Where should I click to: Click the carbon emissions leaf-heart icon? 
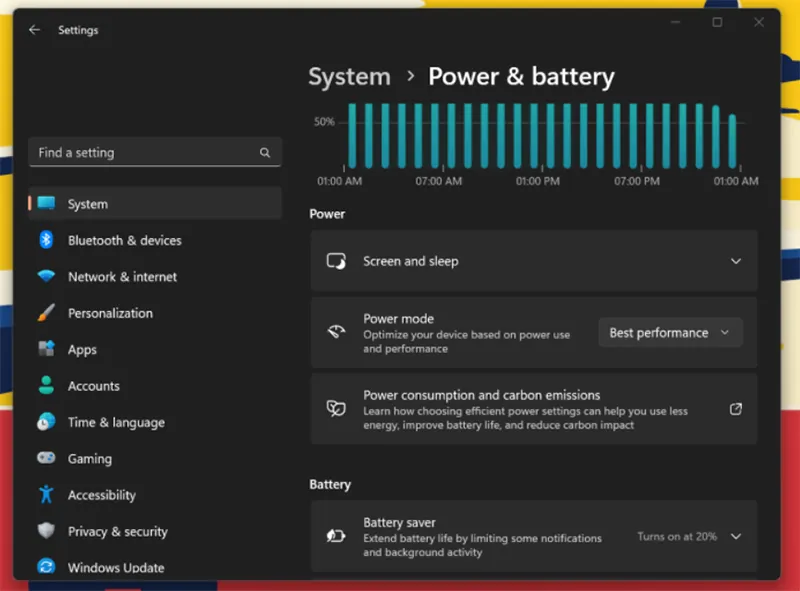pyautogui.click(x=336, y=409)
